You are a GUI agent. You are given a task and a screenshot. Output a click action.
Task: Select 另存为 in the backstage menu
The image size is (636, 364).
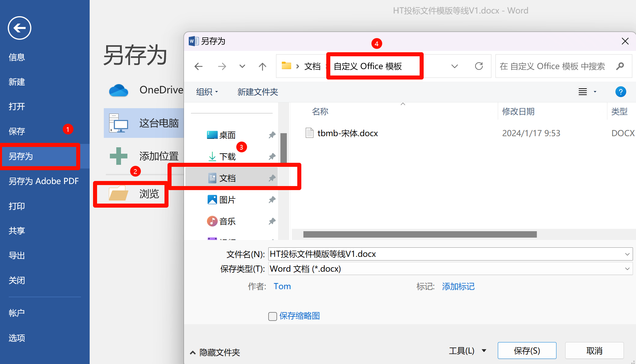pos(21,156)
